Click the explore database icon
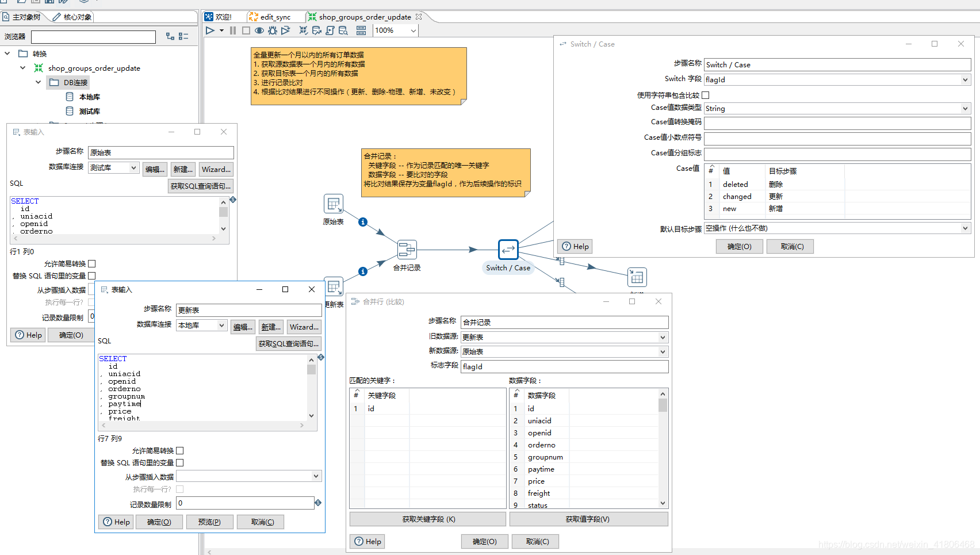 (x=343, y=30)
